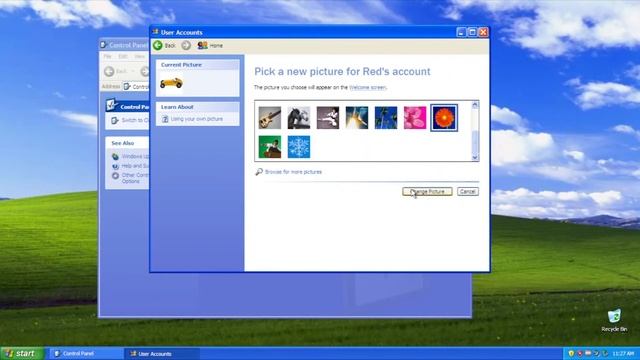640x360 pixels.
Task: Go Back in User Accounts toolbar
Action: [x=164, y=45]
